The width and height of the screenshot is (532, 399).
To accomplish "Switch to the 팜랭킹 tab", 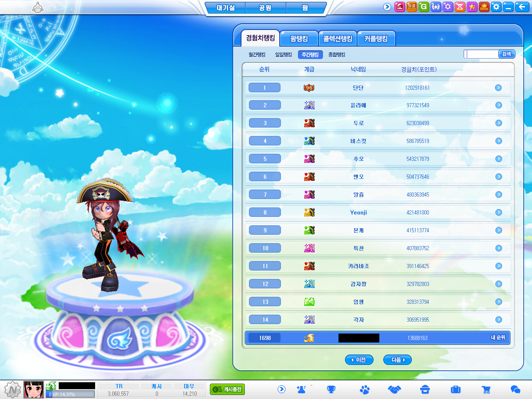I will pos(299,39).
